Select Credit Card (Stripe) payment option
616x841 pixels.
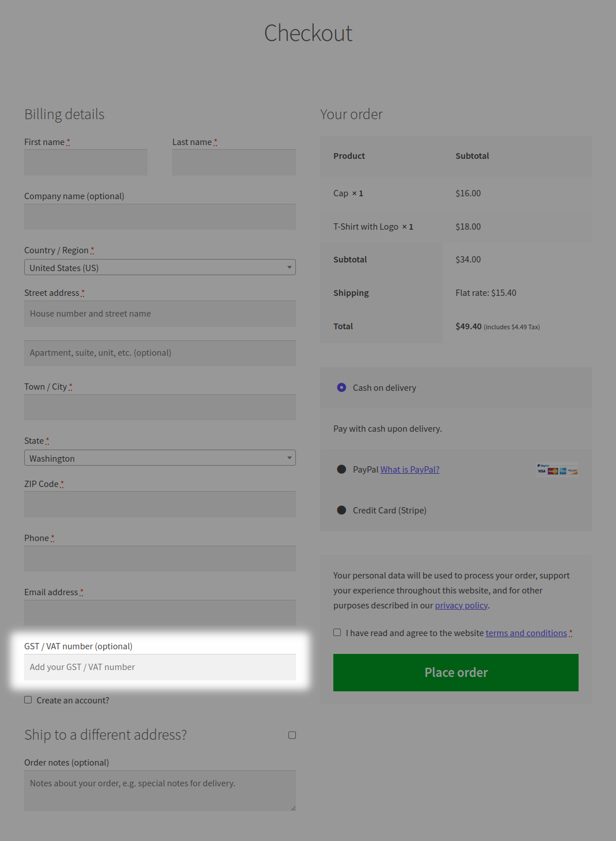[x=341, y=510]
